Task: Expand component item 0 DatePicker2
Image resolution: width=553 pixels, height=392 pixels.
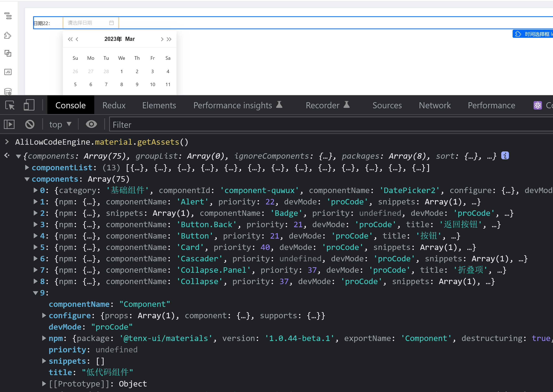Action: pyautogui.click(x=36, y=190)
